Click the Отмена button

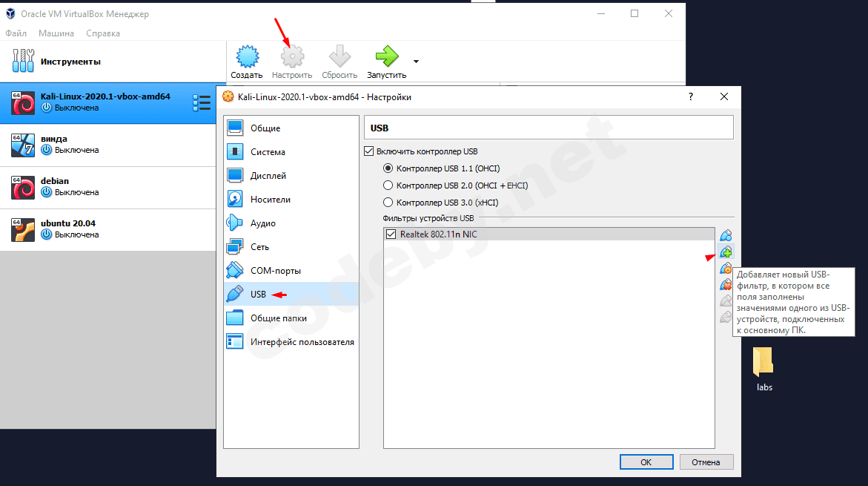coord(706,462)
